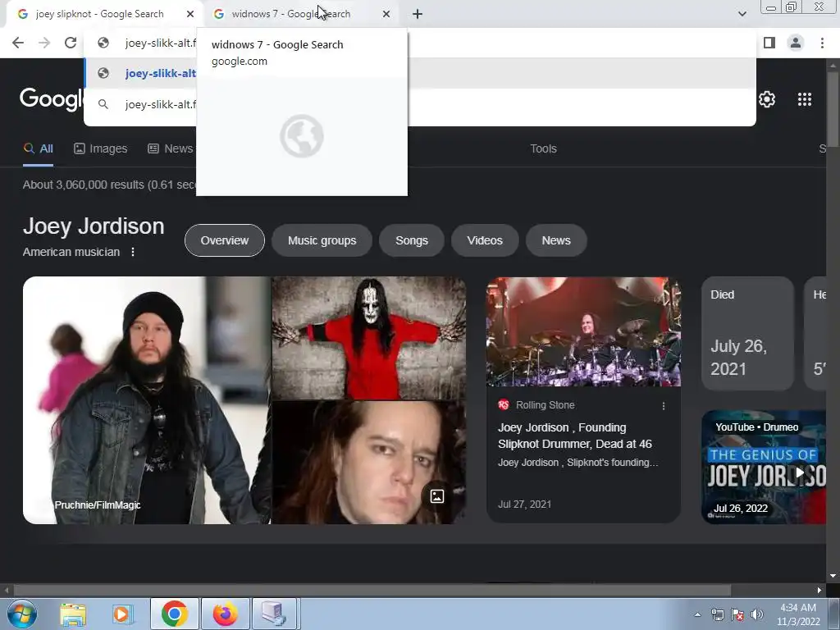Image resolution: width=840 pixels, height=630 pixels.
Task: Open a new tab with the plus button
Action: pos(418,14)
